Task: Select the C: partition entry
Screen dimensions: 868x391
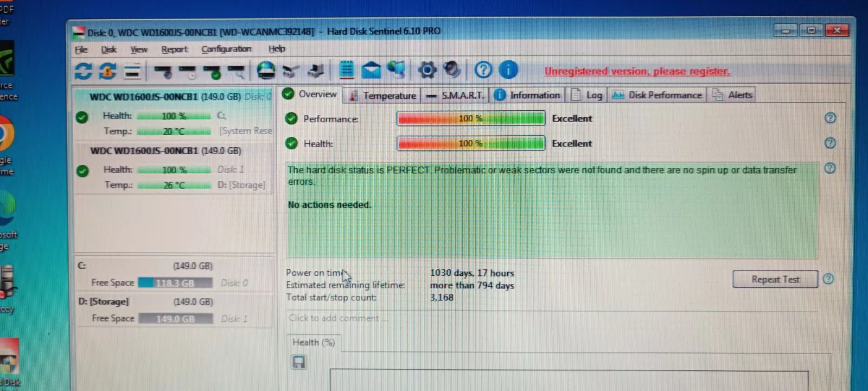Action: click(x=174, y=274)
